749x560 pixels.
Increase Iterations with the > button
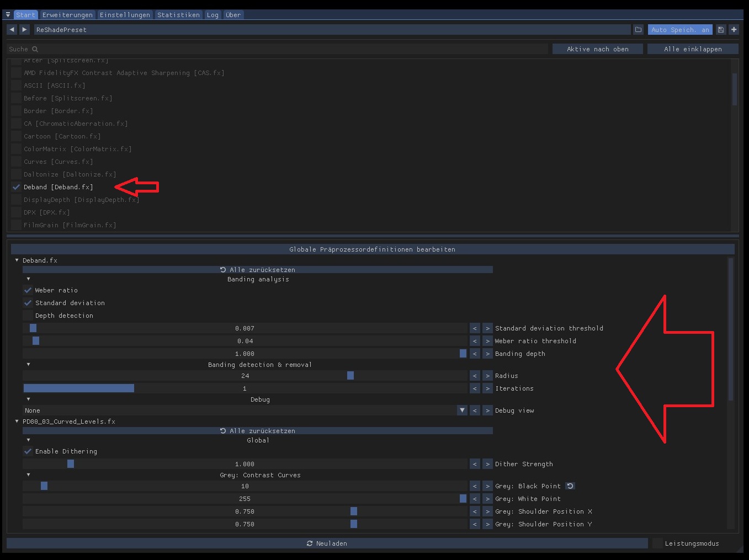(x=487, y=388)
